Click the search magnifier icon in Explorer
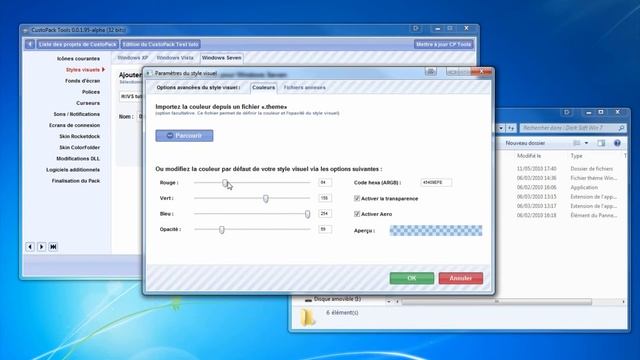Image resolution: width=640 pixels, height=360 pixels. (x=621, y=128)
